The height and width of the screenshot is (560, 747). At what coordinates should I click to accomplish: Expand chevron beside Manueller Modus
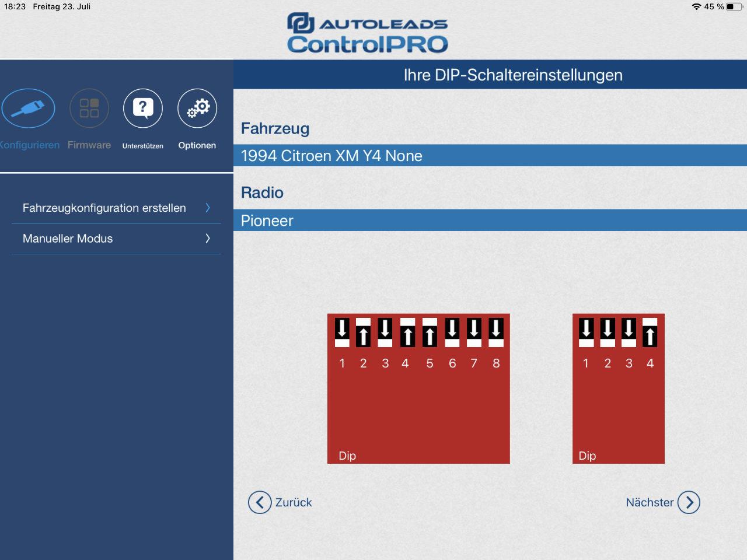(x=208, y=238)
